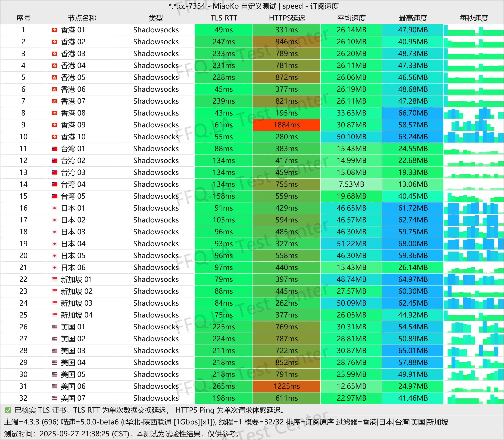
Task: Click the red 1884ms HTTPS delay cell
Action: click(287, 125)
